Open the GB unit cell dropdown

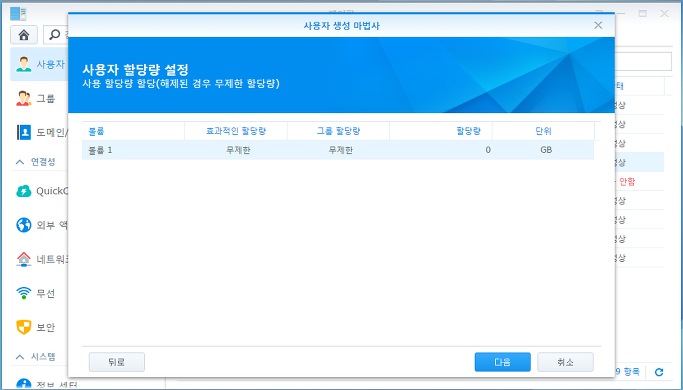coord(543,150)
